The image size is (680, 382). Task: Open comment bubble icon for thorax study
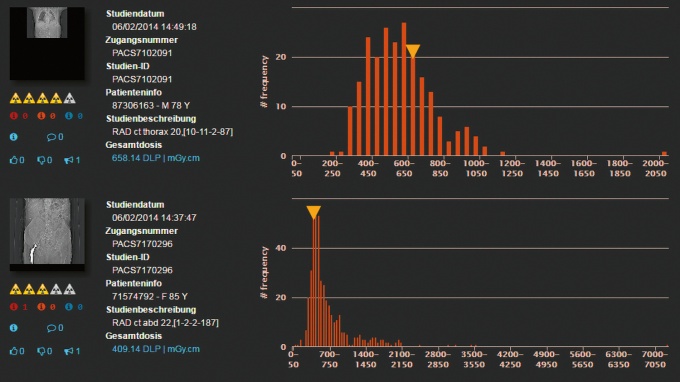coord(51,137)
